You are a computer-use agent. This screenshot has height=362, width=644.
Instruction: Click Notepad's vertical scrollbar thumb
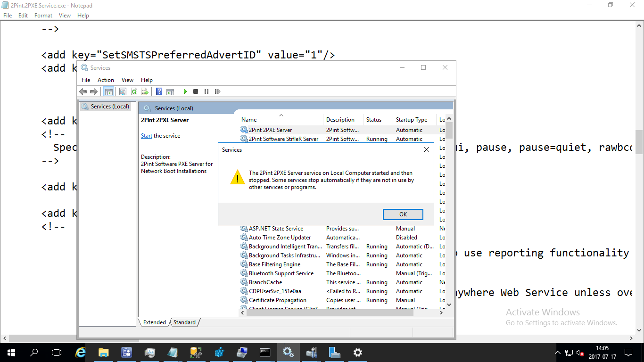point(639,142)
